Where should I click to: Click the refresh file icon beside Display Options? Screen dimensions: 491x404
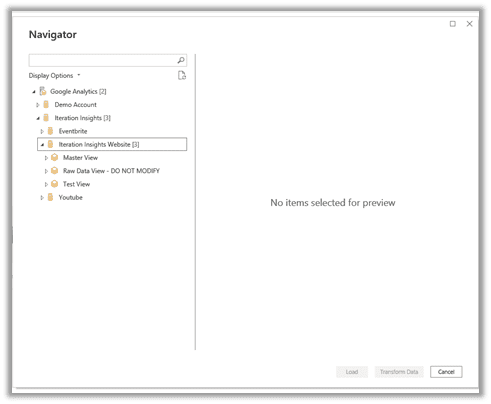pyautogui.click(x=182, y=76)
